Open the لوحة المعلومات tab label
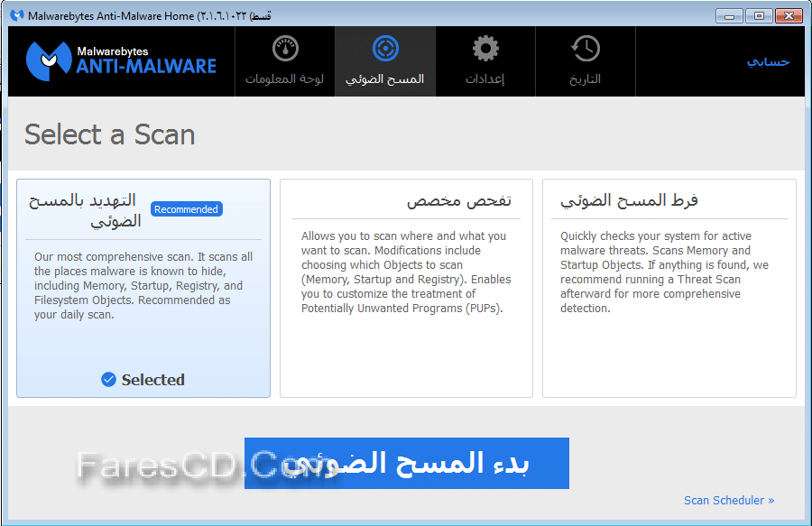 coord(285,78)
